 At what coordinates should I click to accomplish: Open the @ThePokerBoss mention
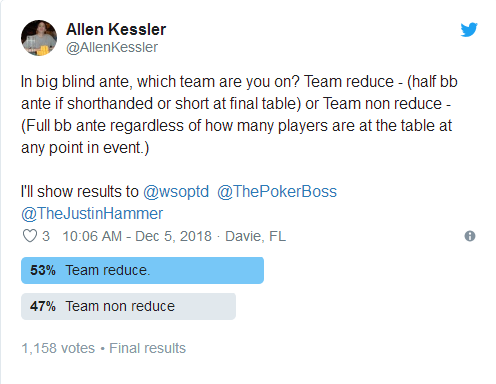point(277,192)
